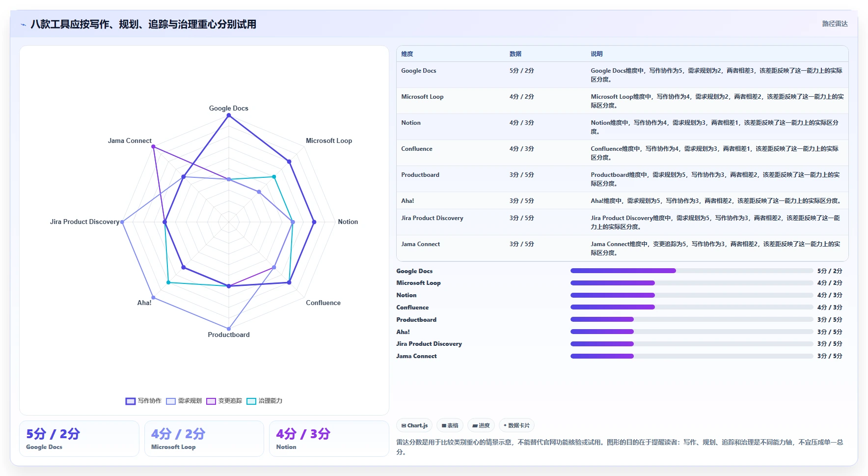Toggle the 变更追踪 legend series

coord(224,401)
